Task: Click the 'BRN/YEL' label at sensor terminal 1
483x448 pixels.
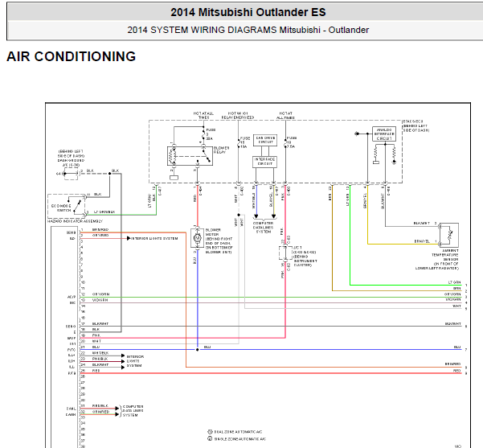Action: (x=422, y=241)
